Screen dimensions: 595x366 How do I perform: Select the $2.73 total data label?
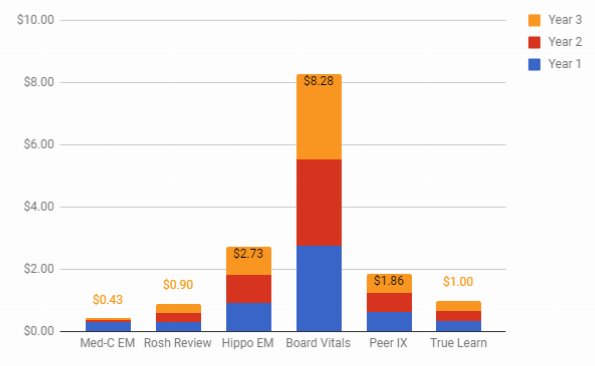tap(248, 253)
